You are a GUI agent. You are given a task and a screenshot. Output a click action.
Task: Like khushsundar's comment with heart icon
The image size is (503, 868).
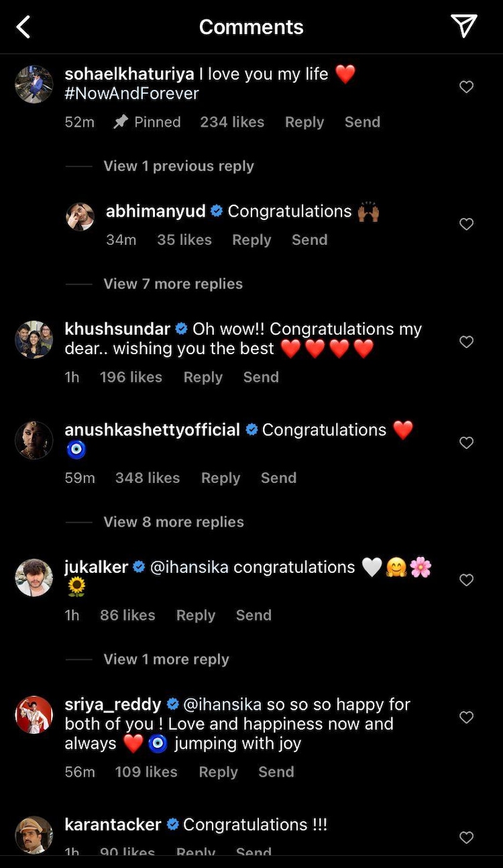(x=467, y=341)
